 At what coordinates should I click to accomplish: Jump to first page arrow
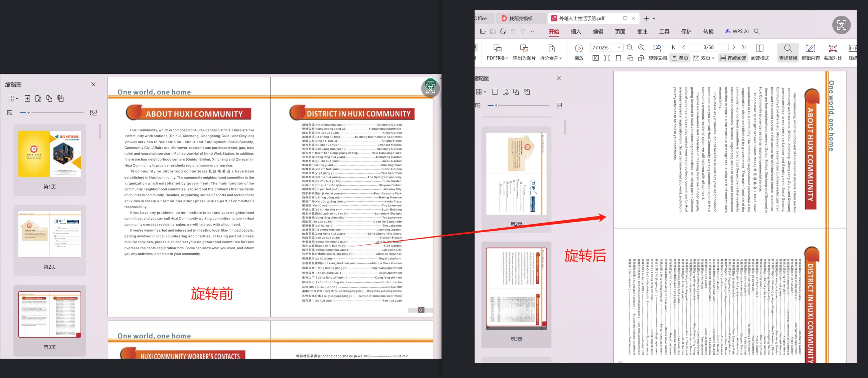pyautogui.click(x=673, y=47)
